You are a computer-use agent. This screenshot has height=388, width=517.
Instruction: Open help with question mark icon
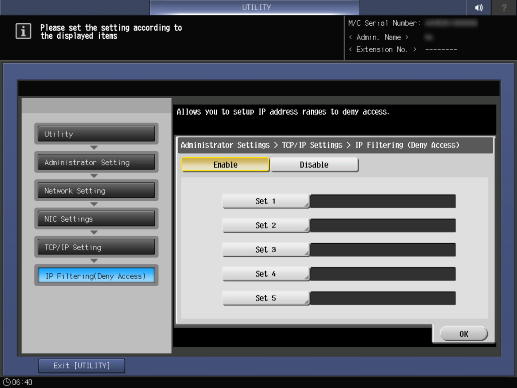tap(504, 7)
